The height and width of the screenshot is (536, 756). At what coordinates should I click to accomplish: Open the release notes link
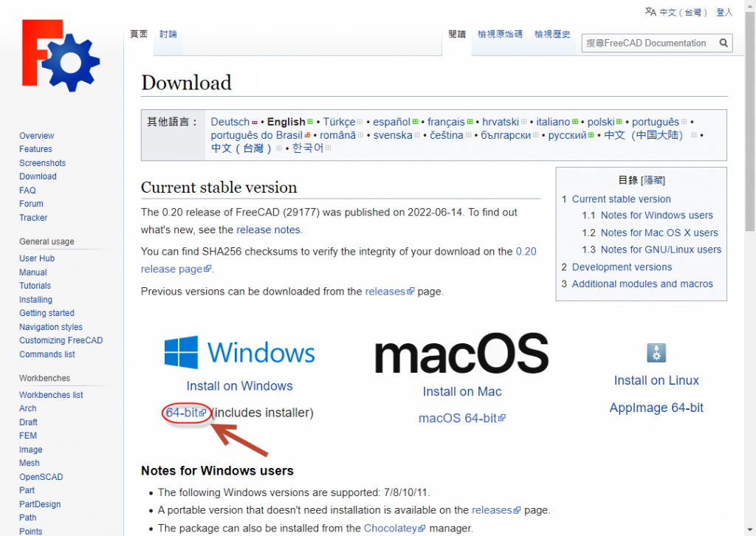coord(268,230)
